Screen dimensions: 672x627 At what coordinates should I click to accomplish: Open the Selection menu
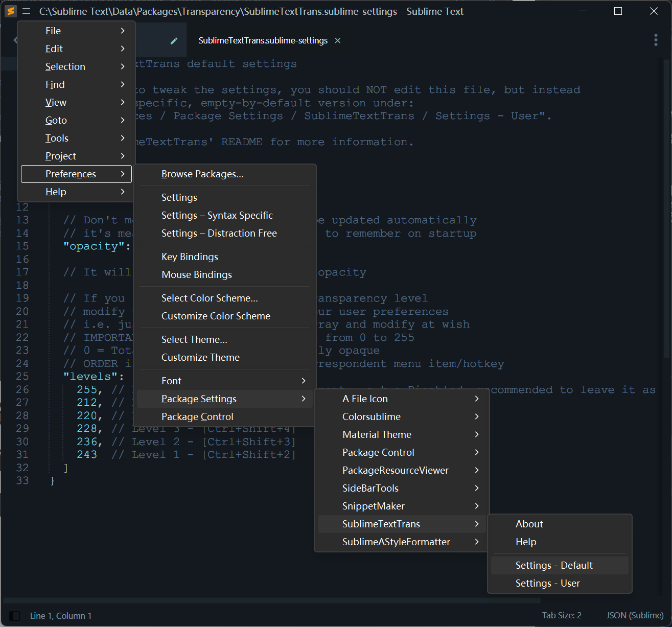click(x=76, y=66)
